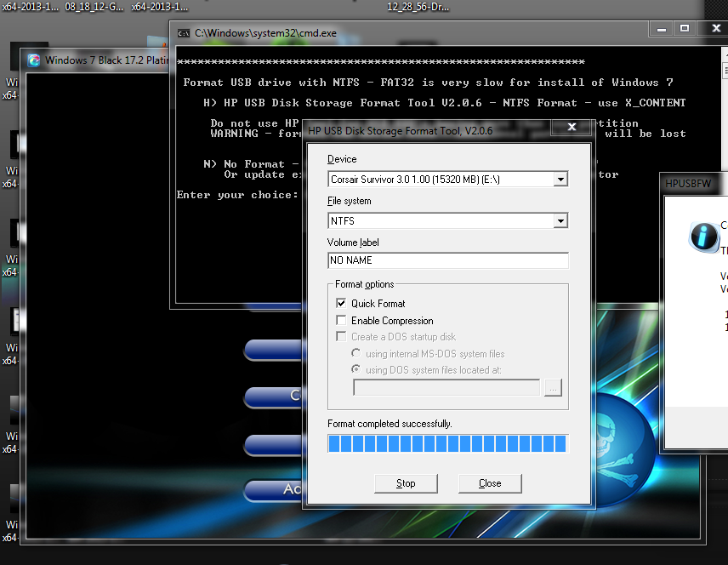Click the Windows 7 Black window icon
728x565 pixels.
point(33,60)
